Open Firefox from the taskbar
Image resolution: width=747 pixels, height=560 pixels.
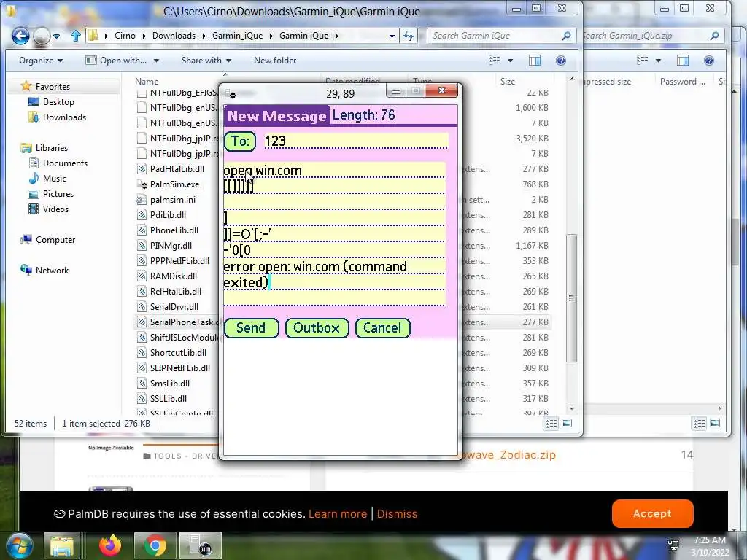[x=110, y=545]
